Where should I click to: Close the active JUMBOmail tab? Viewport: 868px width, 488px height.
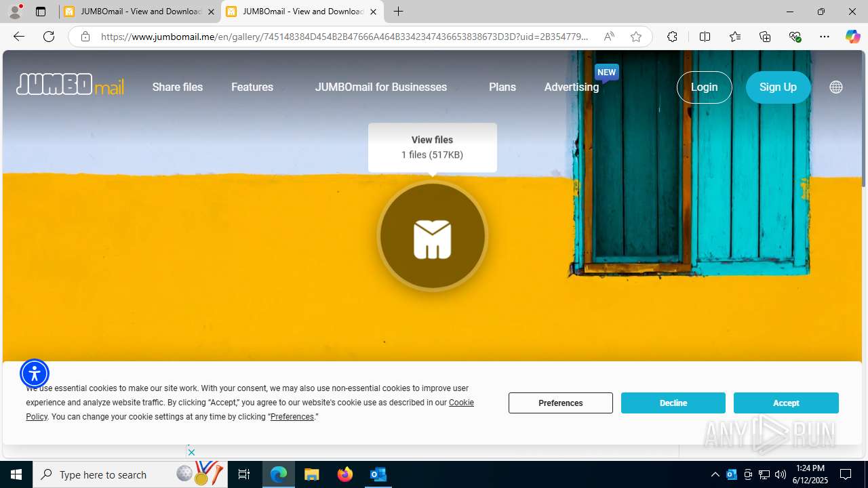click(x=373, y=12)
